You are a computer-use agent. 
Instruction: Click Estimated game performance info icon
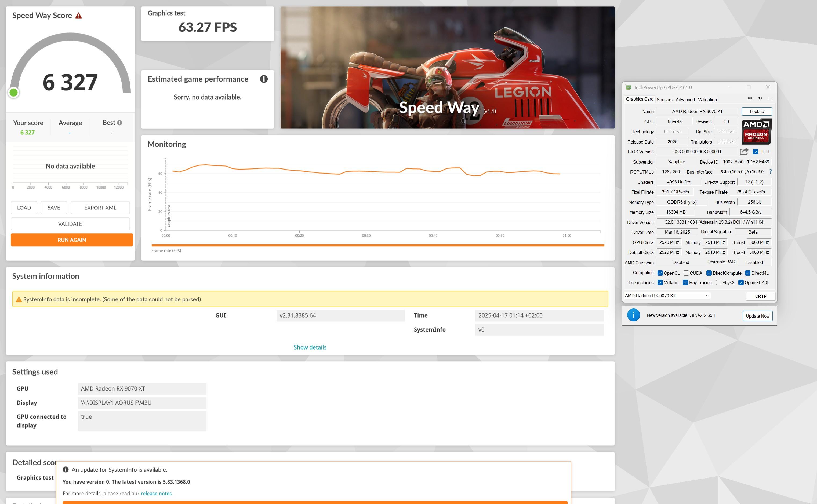(264, 79)
